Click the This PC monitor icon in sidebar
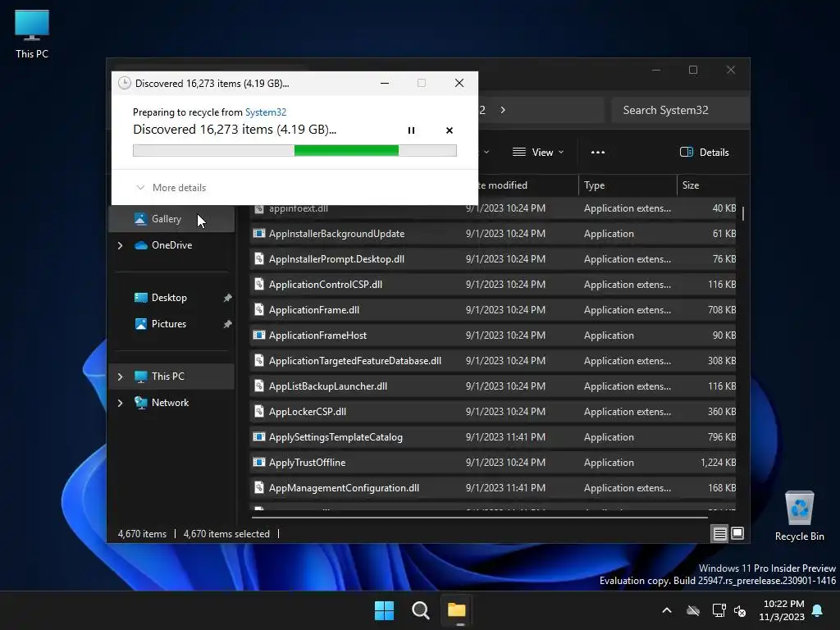 (x=140, y=377)
